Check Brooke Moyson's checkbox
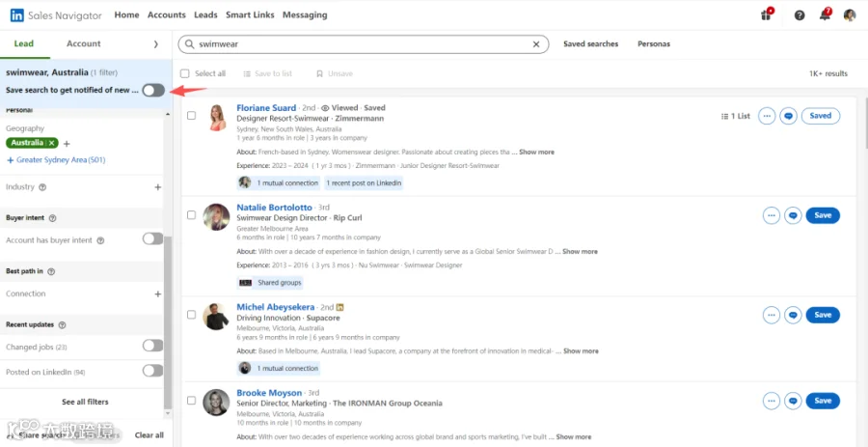This screenshot has height=447, width=868. coord(191,400)
